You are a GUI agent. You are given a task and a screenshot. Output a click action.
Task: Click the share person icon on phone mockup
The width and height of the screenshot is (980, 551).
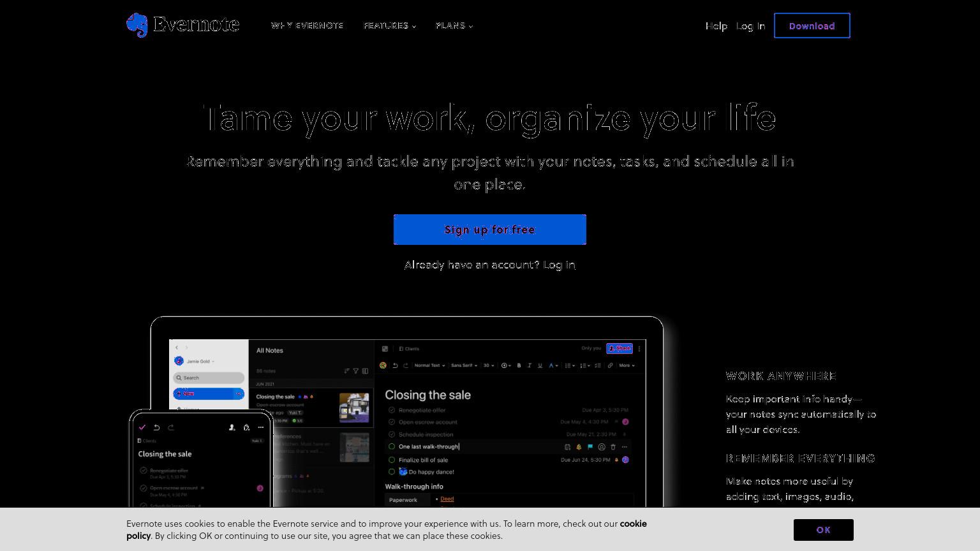(x=232, y=427)
